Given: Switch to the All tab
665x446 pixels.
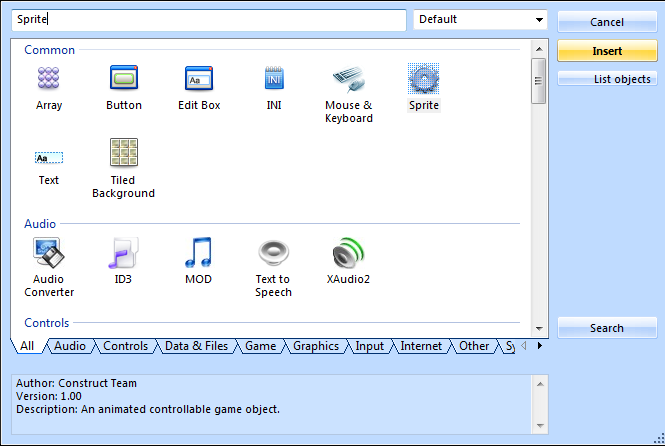Looking at the screenshot, I should point(27,346).
